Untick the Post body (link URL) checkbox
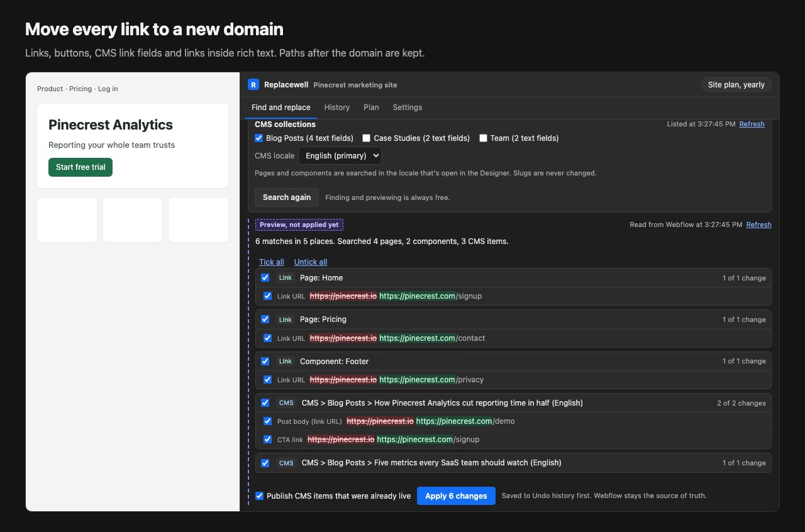Screen dimensions: 805x532 coord(268,421)
